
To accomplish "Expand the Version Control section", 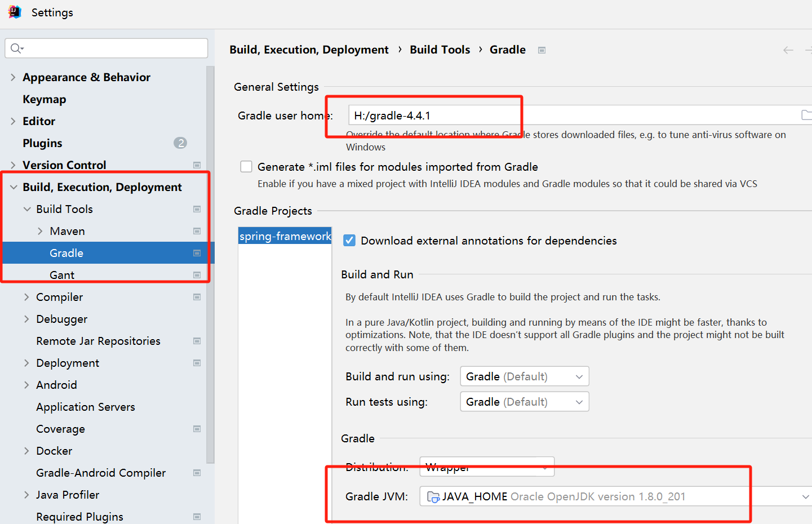I will click(13, 165).
